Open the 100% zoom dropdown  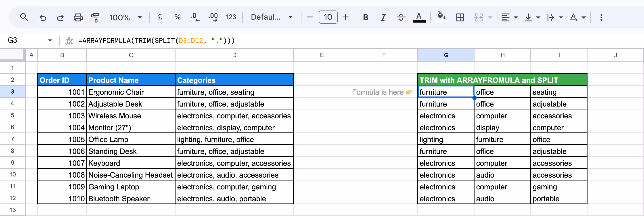(x=125, y=17)
